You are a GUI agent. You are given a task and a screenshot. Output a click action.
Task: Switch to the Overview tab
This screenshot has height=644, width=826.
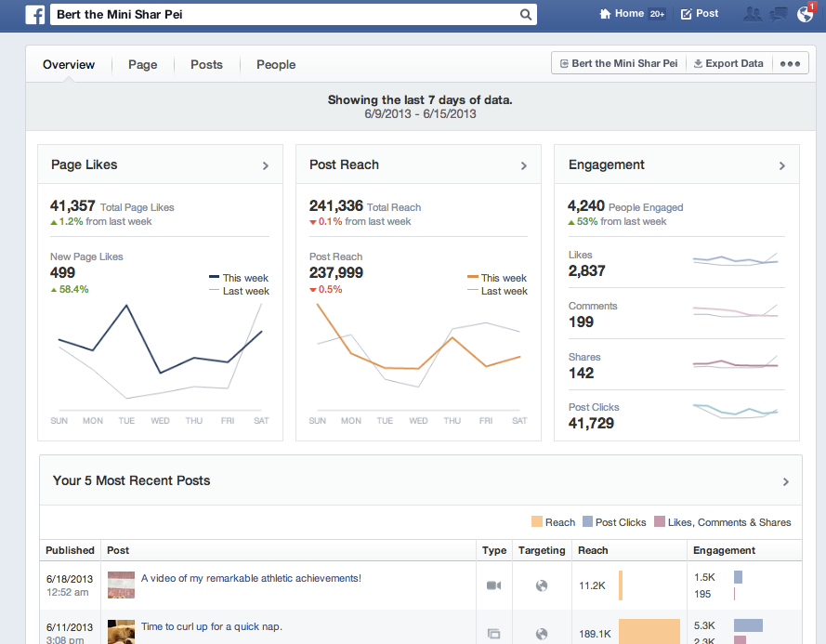[69, 64]
